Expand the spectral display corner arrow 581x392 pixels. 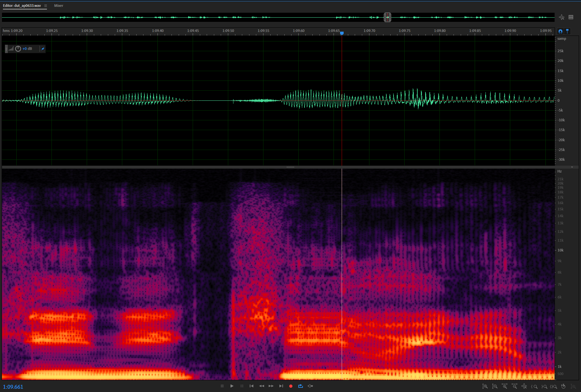tap(572, 167)
